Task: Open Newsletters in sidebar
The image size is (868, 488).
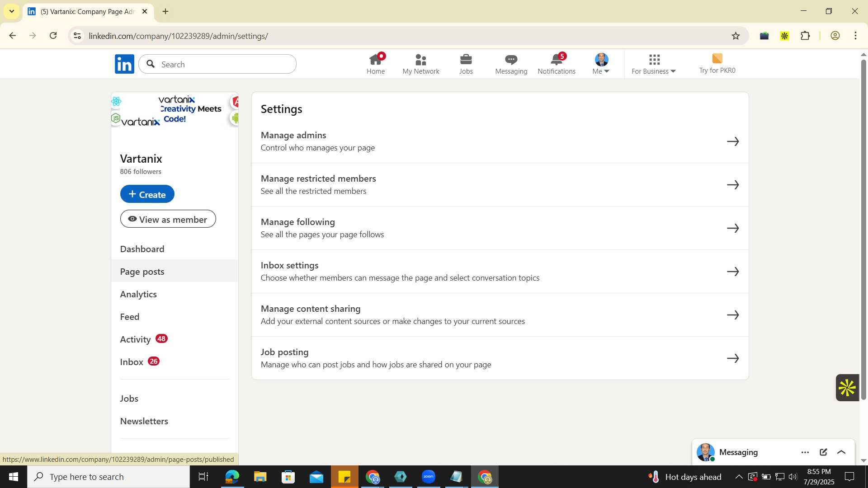Action: click(175, 421)
